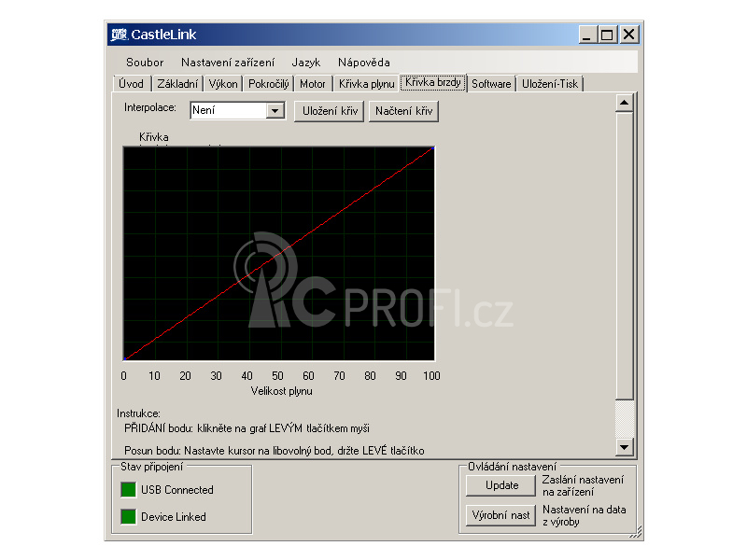Click the Interpolace label
Image resolution: width=747 pixels, height=560 pixels.
pyautogui.click(x=150, y=107)
